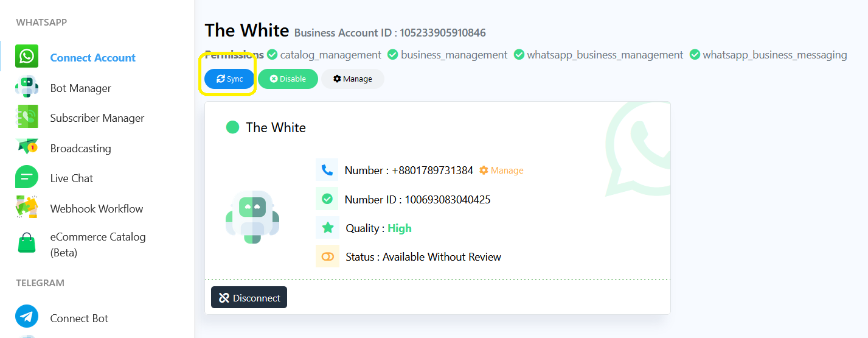Click the catalog_management permission checkmark
Screen dimensions: 868x338
[273, 55]
